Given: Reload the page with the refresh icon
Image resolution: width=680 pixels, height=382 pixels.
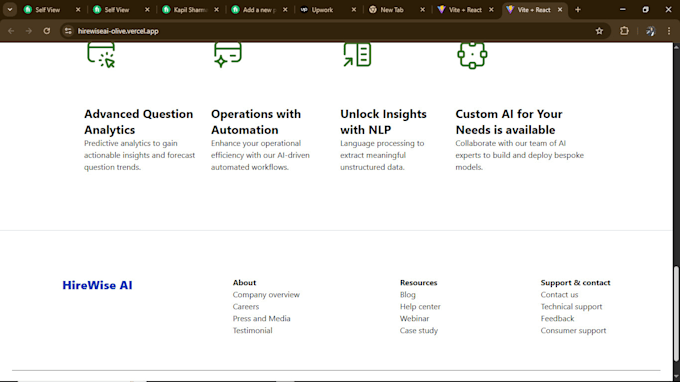Looking at the screenshot, I should (46, 31).
